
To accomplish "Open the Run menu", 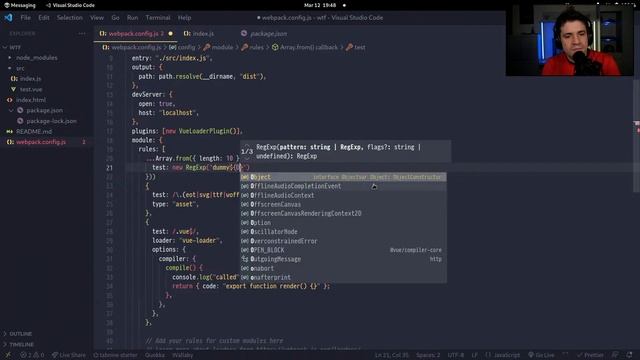I will tap(132, 18).
